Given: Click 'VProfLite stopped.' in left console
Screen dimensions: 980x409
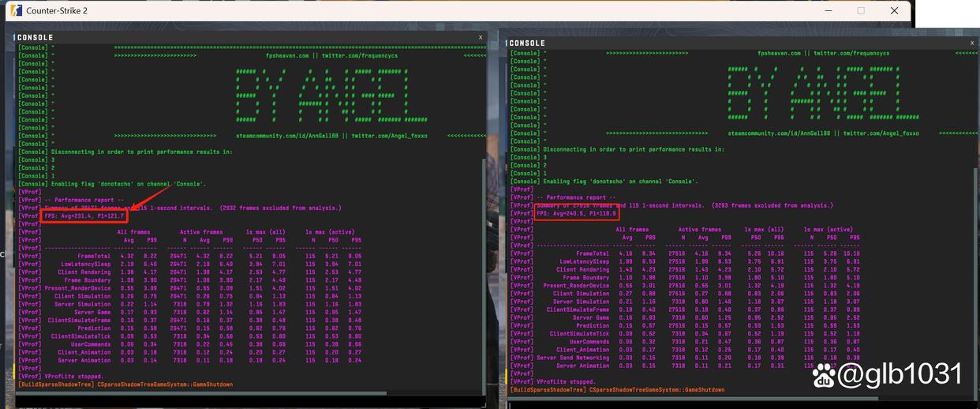Looking at the screenshot, I should [x=73, y=377].
